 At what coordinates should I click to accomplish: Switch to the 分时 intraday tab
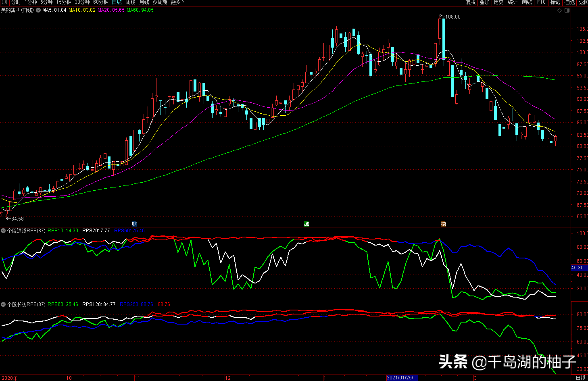tap(16, 2)
